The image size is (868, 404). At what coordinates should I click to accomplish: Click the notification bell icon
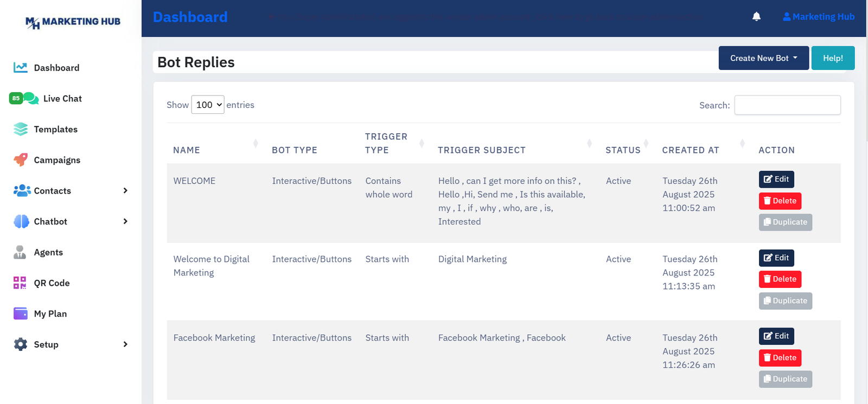coord(756,17)
